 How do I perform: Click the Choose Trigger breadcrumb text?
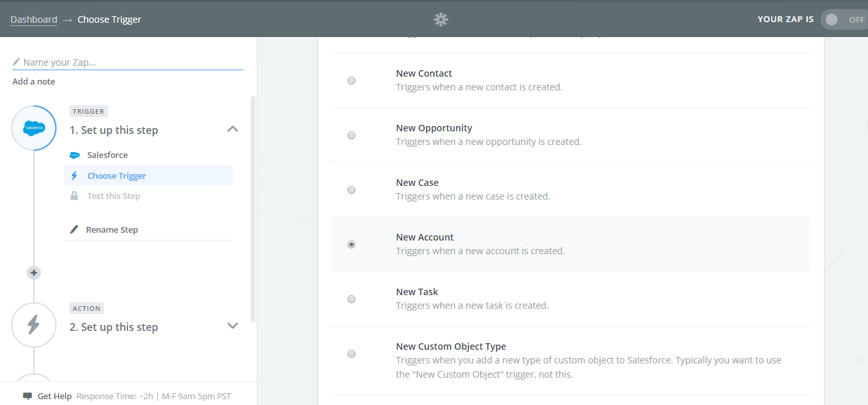[x=109, y=20]
